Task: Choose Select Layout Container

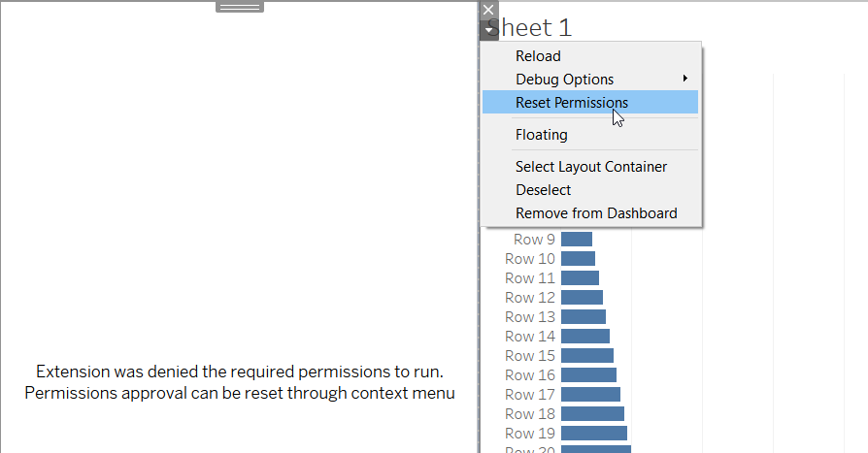Action: 591,167
